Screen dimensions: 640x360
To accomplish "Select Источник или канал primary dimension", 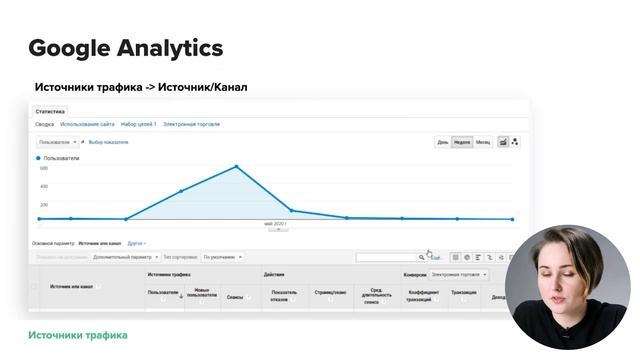I will click(100, 243).
